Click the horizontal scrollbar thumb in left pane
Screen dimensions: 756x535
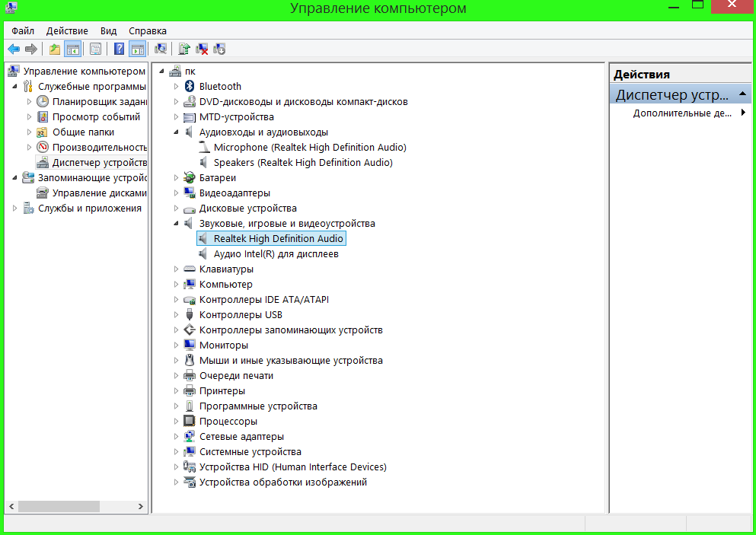[x=59, y=507]
